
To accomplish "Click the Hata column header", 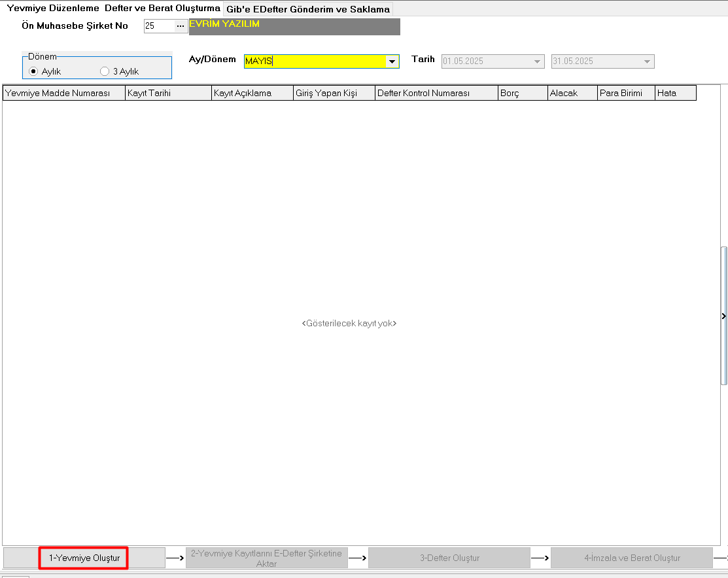I will pyautogui.click(x=676, y=93).
